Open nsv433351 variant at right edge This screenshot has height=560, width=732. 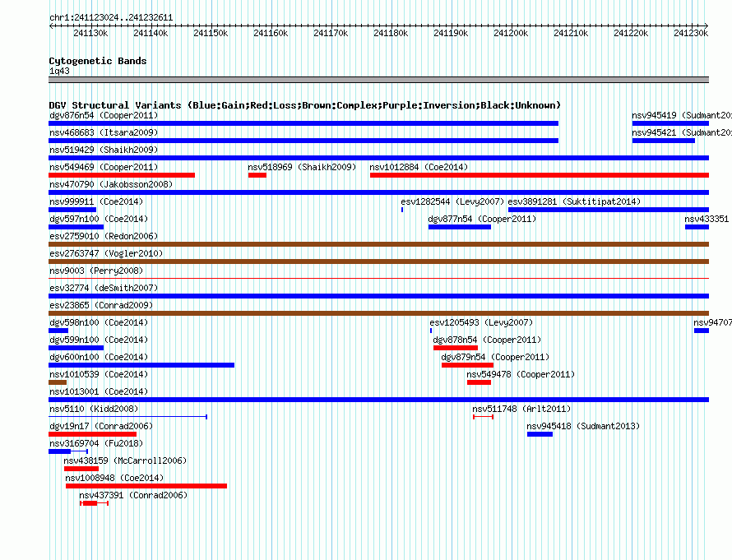point(697,227)
